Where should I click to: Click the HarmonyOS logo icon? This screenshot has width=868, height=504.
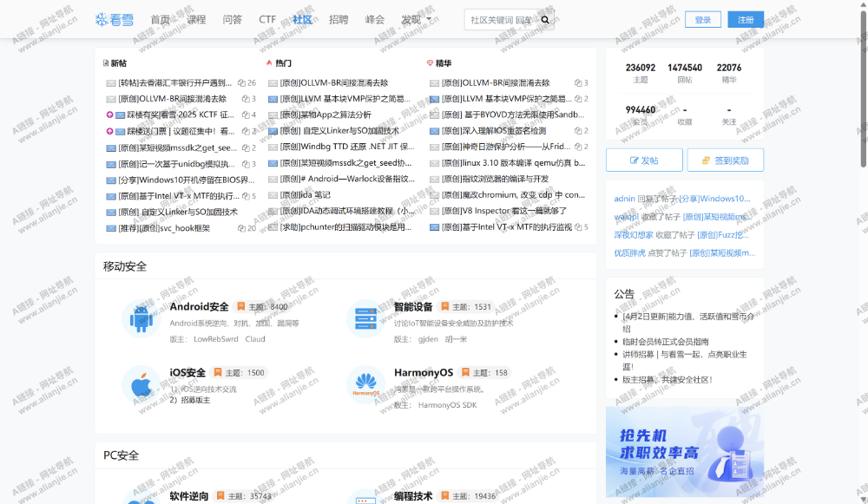tap(365, 384)
